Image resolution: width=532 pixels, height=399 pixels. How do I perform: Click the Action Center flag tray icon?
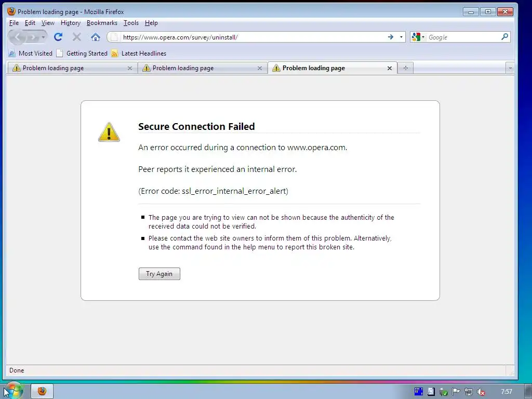coord(456,392)
